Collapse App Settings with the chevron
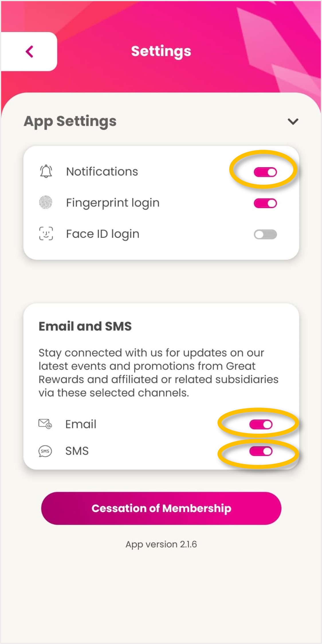The width and height of the screenshot is (322, 644). coord(293,121)
